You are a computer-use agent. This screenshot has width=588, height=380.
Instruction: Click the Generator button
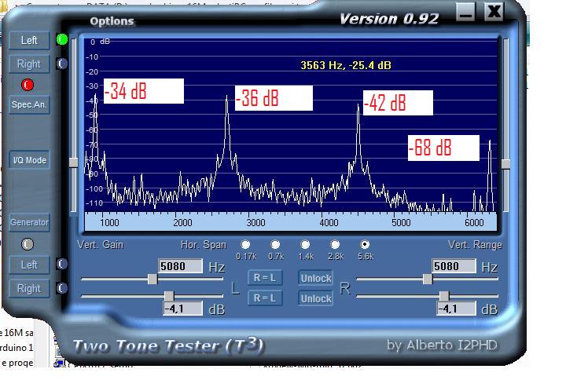pos(29,222)
